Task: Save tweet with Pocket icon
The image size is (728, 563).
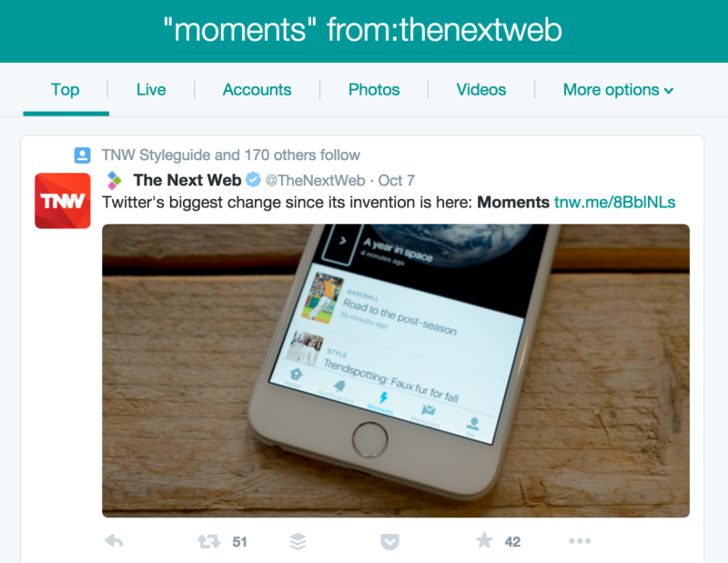Action: pyautogui.click(x=390, y=542)
